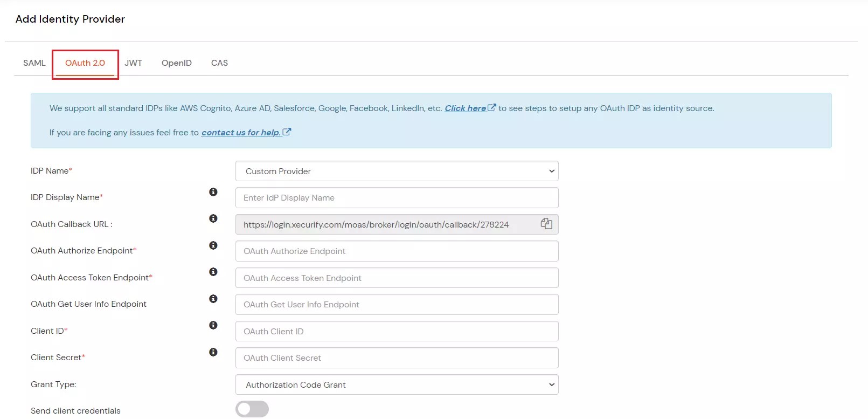Viewport: 868px width, 419px height.
Task: Focus the OAuth Get User Info Endpoint input
Action: click(x=397, y=304)
